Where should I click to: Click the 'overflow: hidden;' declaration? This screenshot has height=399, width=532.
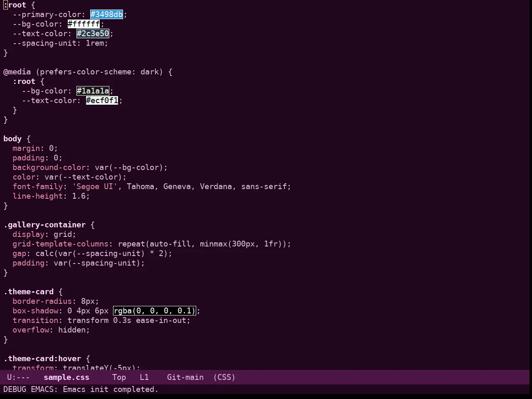(52, 330)
